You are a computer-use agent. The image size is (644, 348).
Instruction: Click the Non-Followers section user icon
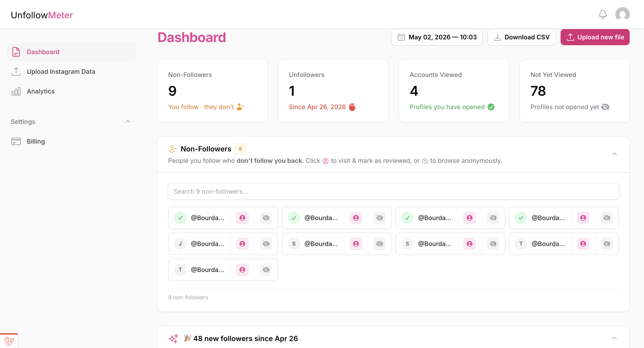[x=172, y=149]
